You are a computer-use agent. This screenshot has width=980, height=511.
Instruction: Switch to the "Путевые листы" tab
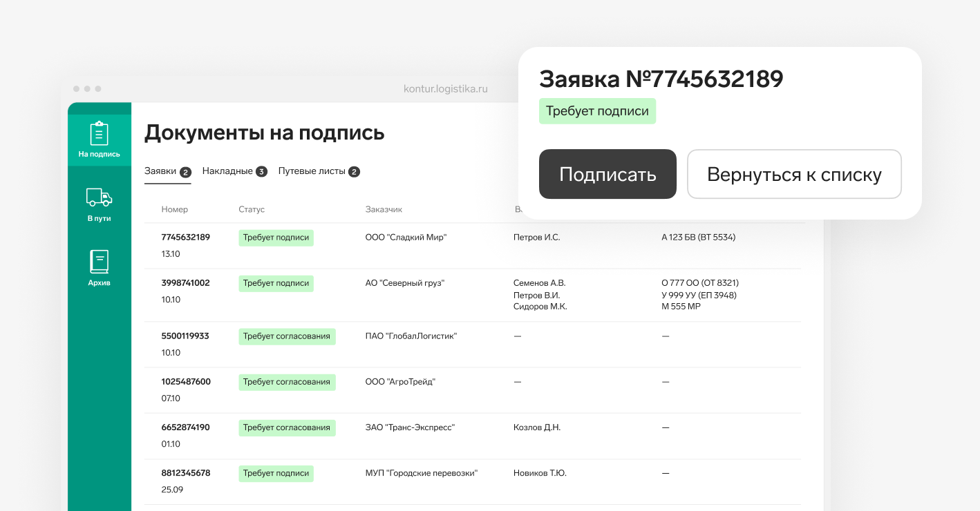coord(310,171)
